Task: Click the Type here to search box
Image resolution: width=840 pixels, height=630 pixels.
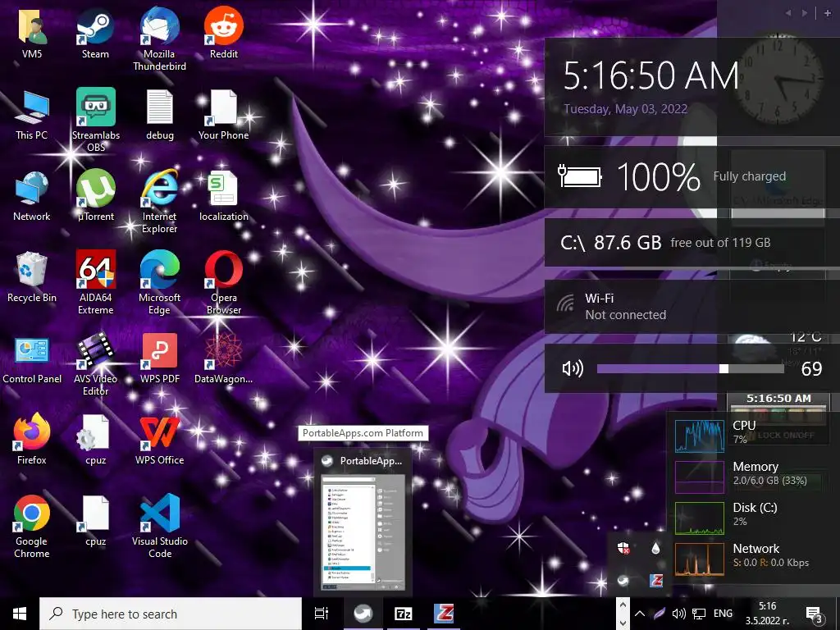Action: (x=171, y=614)
